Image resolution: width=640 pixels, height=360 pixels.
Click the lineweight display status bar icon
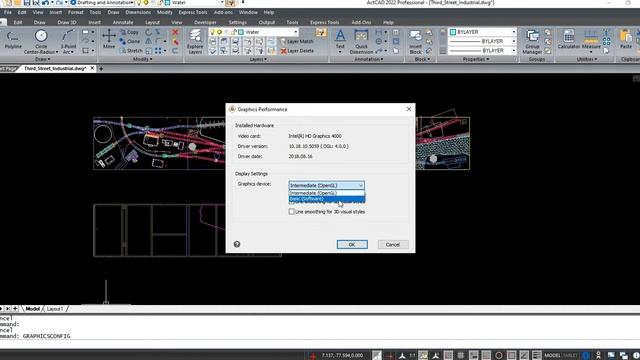pyautogui.click(x=536, y=356)
